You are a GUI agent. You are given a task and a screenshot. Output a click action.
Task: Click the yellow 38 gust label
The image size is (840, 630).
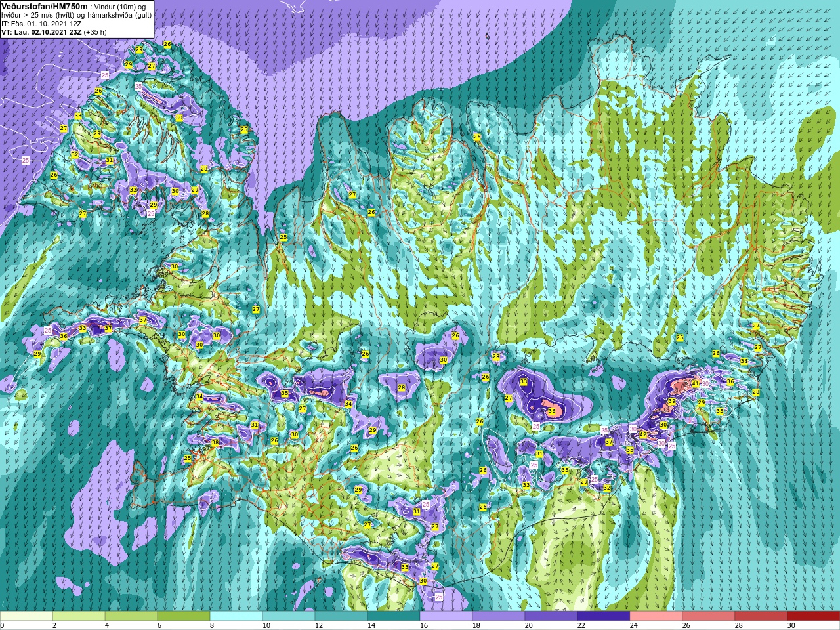pyautogui.click(x=215, y=443)
